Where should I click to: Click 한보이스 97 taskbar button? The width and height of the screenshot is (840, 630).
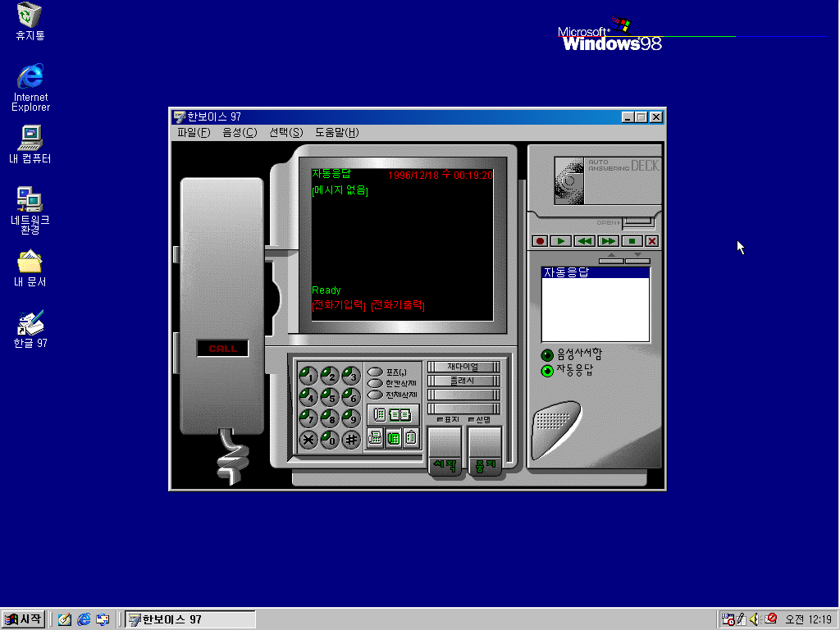(189, 619)
